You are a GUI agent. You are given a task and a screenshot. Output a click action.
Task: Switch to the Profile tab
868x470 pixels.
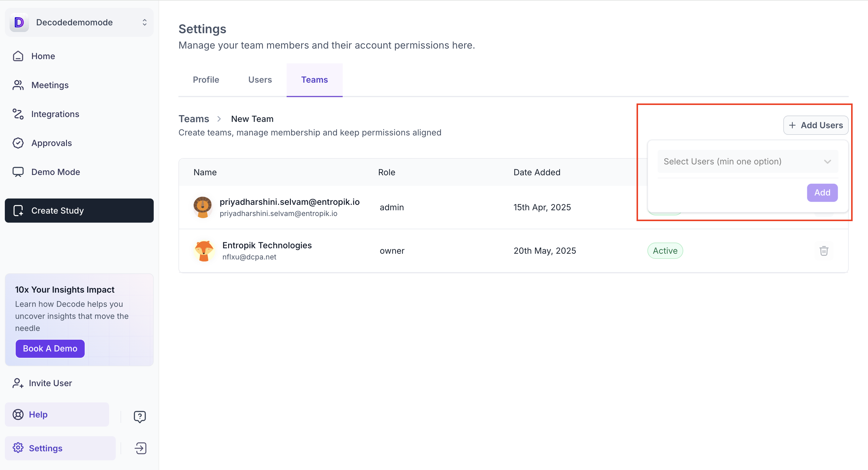coord(206,80)
